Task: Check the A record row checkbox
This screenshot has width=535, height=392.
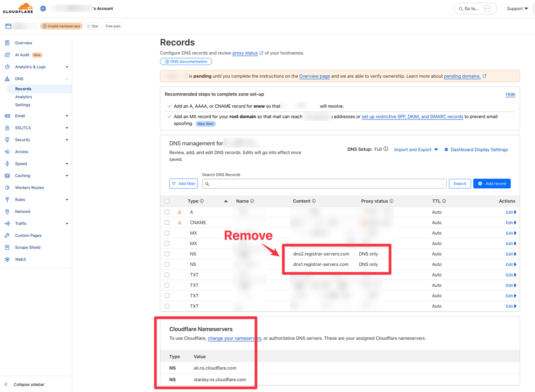Action: 167,212
